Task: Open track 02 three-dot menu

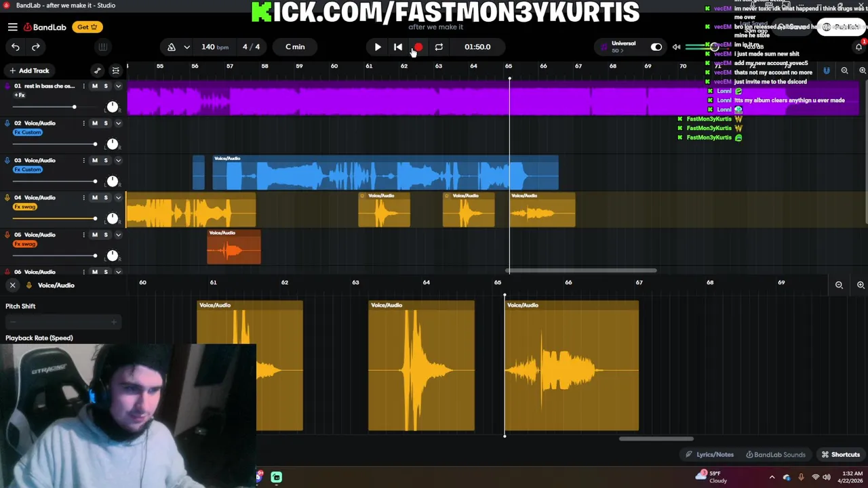Action: (83, 123)
